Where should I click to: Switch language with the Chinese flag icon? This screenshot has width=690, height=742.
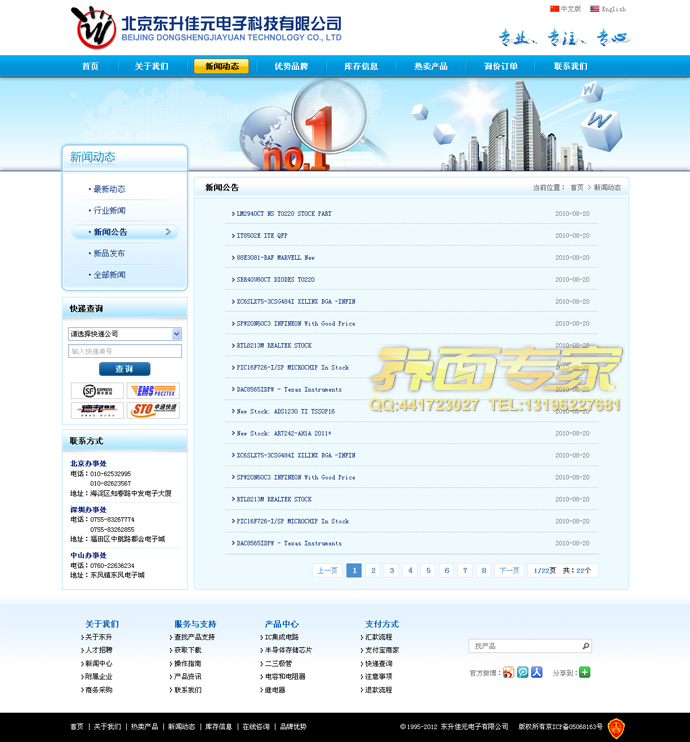pyautogui.click(x=555, y=8)
